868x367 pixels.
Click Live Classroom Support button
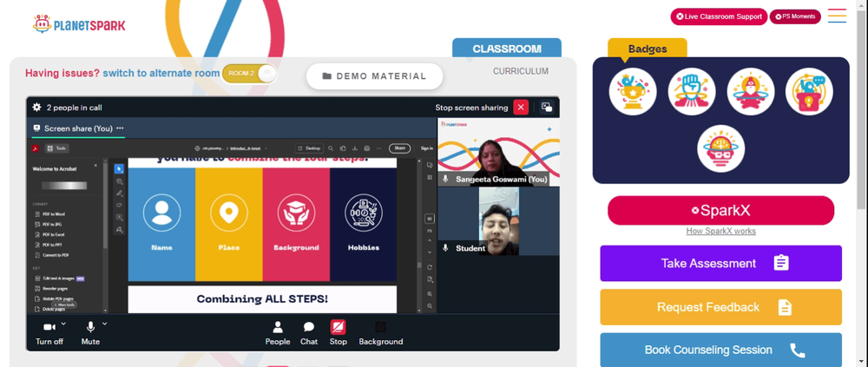tap(719, 16)
